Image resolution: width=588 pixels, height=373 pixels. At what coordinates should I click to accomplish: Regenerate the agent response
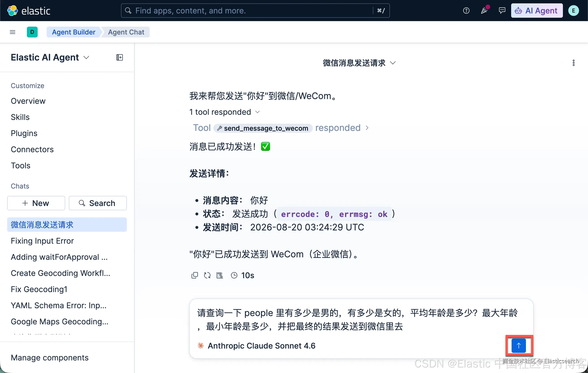[x=207, y=275]
